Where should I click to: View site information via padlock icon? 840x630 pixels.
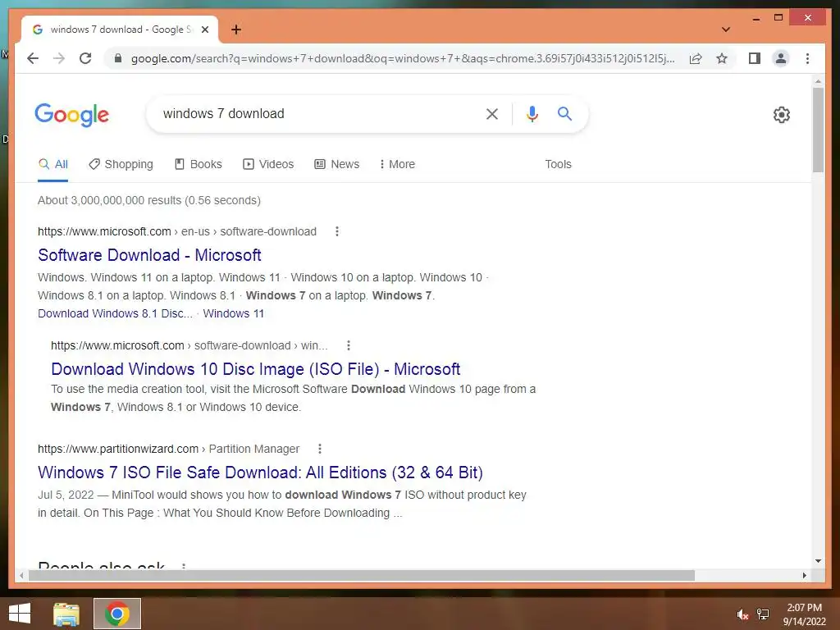(118, 58)
